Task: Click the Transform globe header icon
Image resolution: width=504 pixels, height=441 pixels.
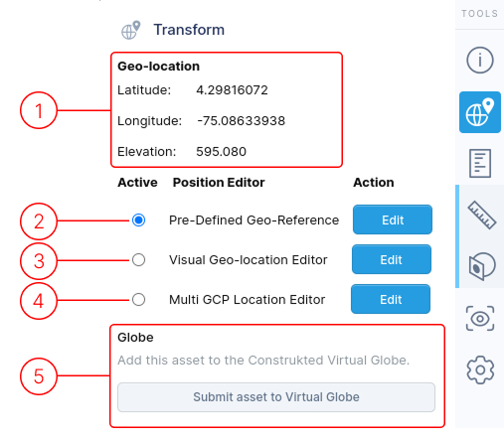Action: 130,30
